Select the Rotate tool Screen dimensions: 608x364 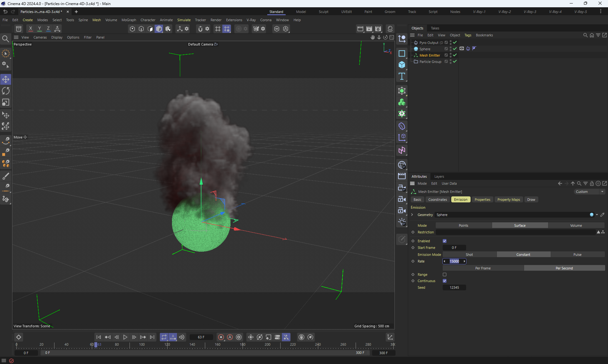[x=6, y=91]
